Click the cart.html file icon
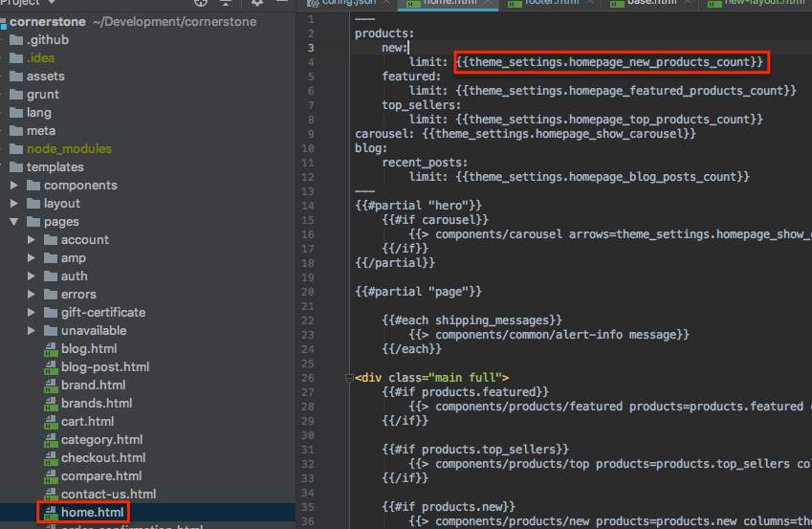The width and height of the screenshot is (812, 529). click(50, 422)
